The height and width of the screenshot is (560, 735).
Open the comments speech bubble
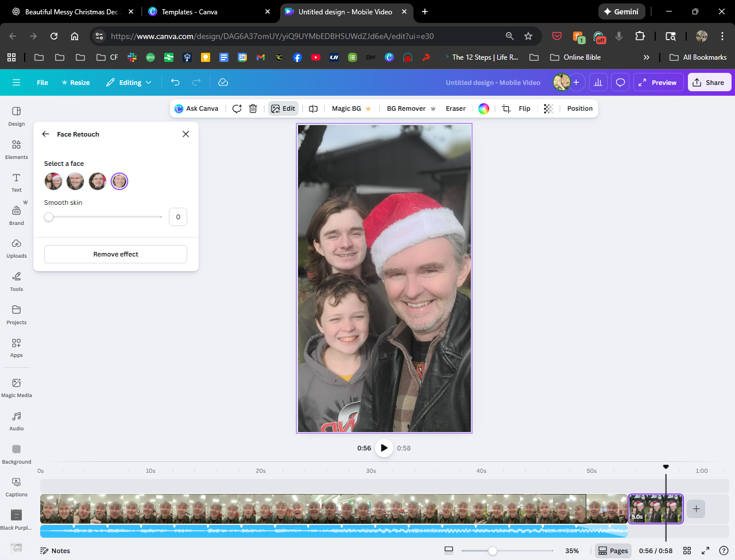point(620,83)
